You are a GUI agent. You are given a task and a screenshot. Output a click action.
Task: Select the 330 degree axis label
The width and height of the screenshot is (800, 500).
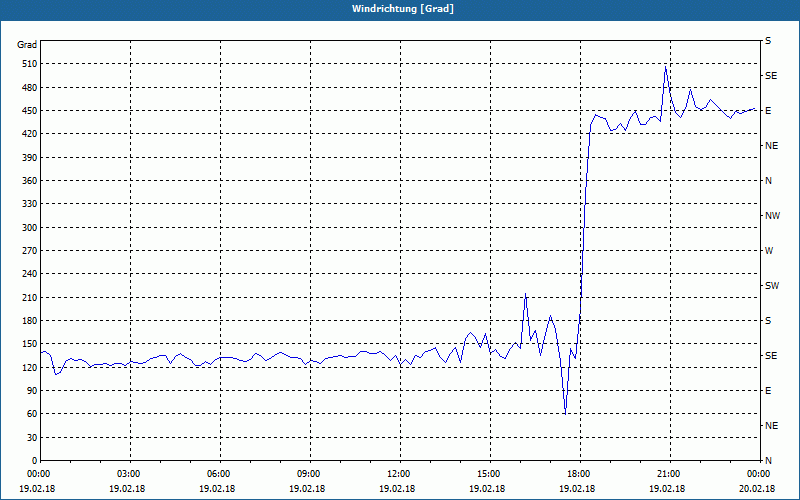(31, 204)
